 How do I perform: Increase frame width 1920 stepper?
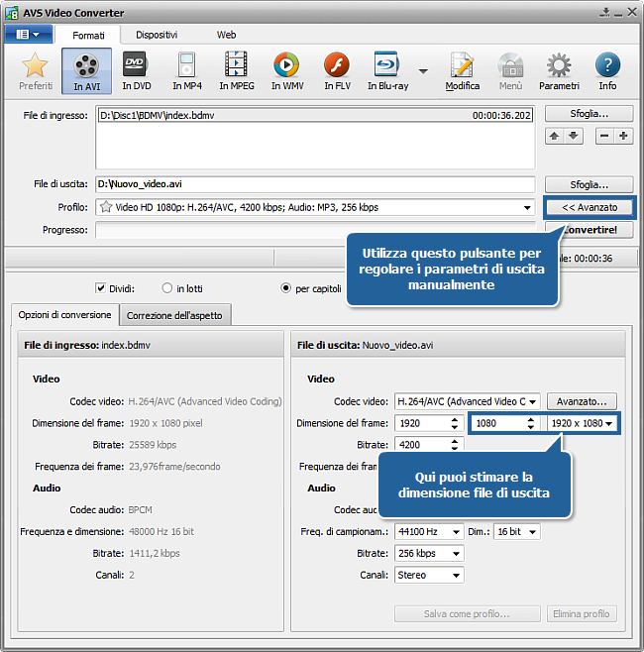(x=455, y=419)
